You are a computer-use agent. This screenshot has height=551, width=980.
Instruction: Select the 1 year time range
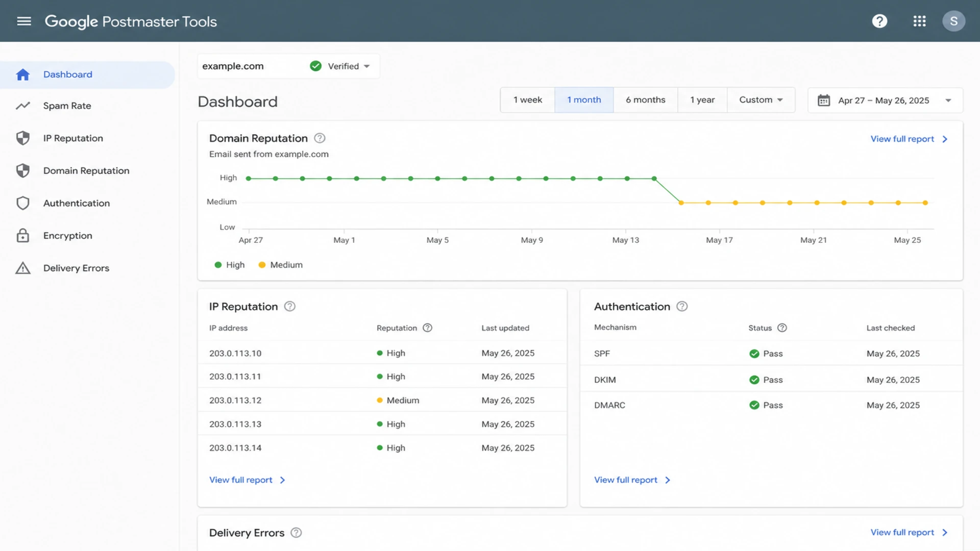click(702, 100)
